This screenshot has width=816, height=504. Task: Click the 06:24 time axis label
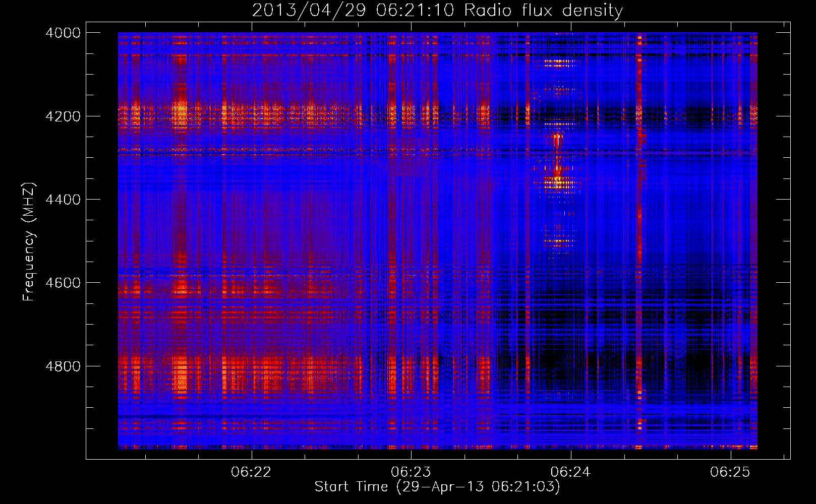point(570,472)
